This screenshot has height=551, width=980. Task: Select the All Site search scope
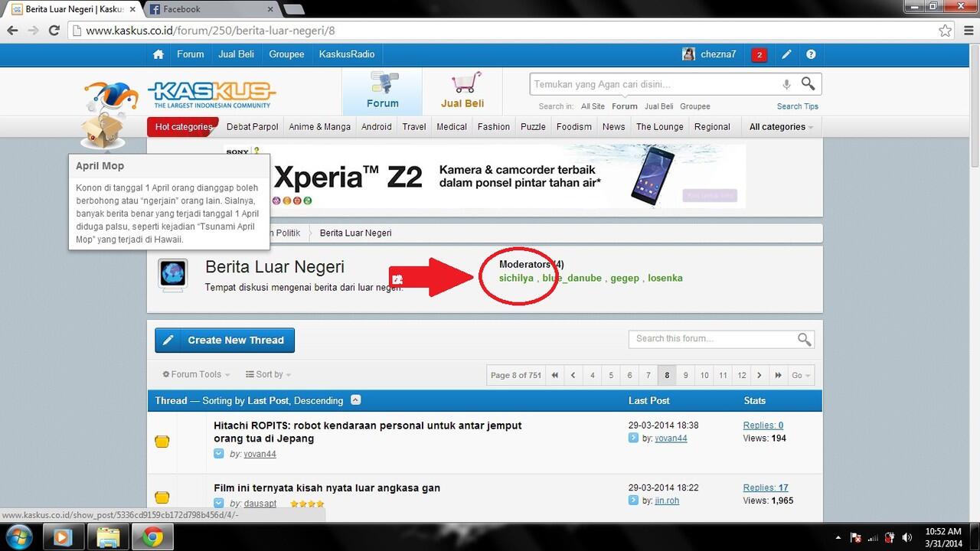pos(593,106)
